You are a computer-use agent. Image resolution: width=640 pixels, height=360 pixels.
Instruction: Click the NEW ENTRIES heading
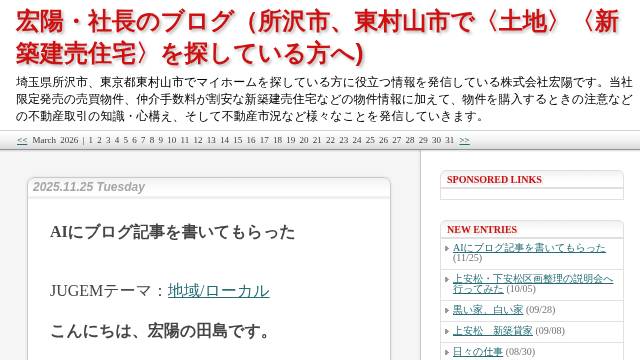[482, 229]
